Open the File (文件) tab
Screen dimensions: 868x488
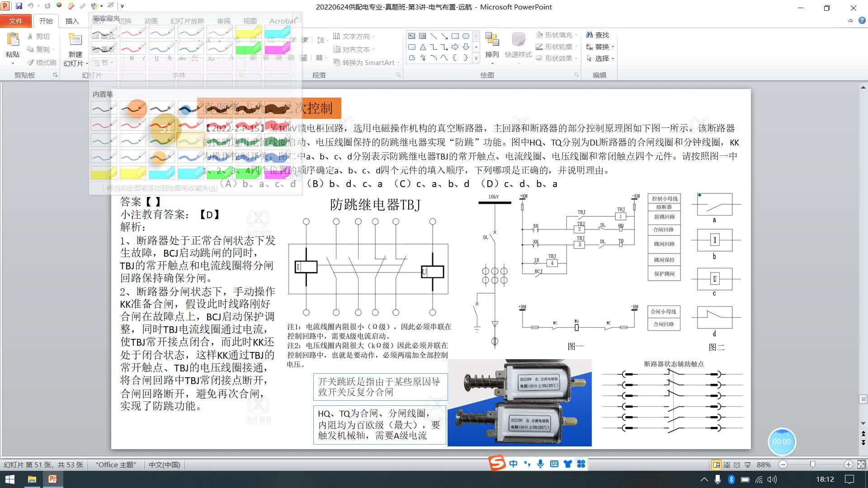(x=16, y=21)
